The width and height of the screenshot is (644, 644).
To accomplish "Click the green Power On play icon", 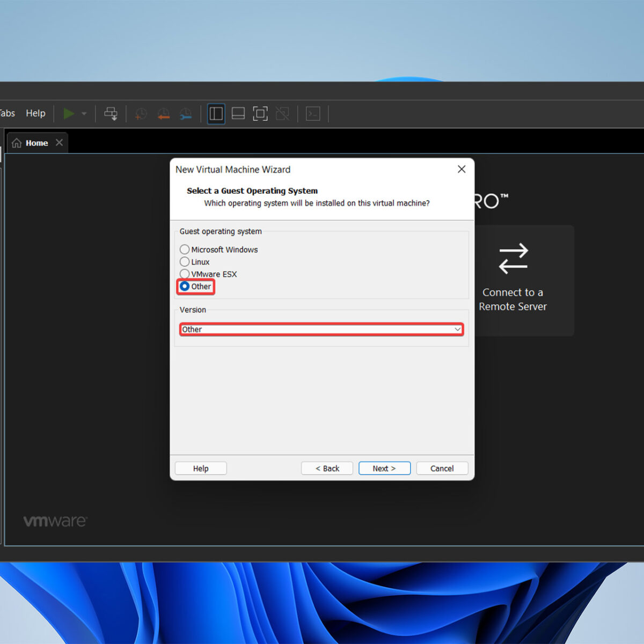I will [69, 113].
